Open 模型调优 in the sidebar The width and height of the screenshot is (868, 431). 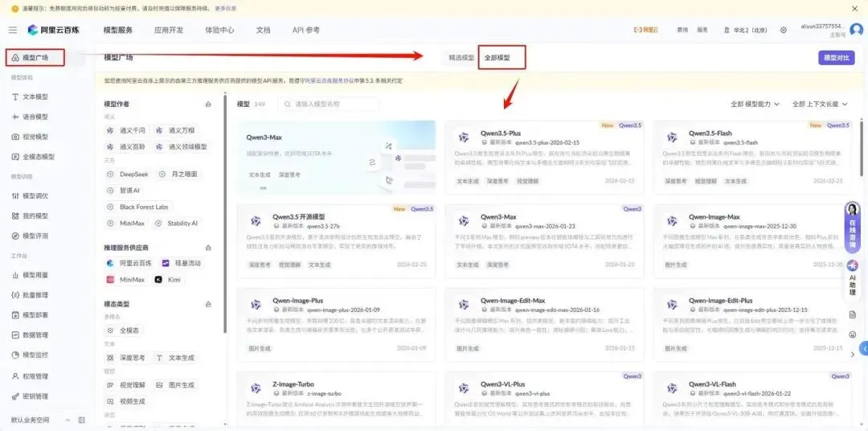(x=35, y=195)
